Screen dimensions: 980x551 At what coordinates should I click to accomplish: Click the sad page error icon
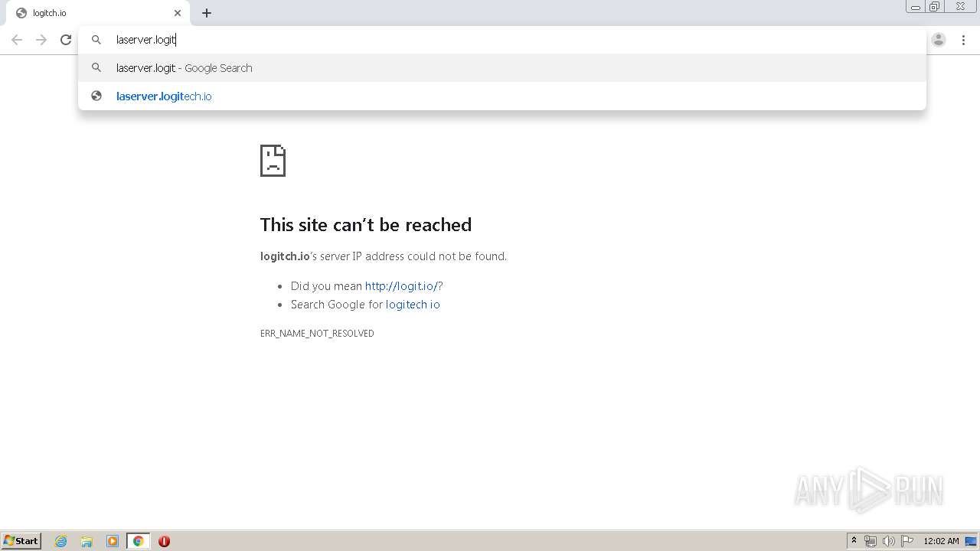(273, 161)
